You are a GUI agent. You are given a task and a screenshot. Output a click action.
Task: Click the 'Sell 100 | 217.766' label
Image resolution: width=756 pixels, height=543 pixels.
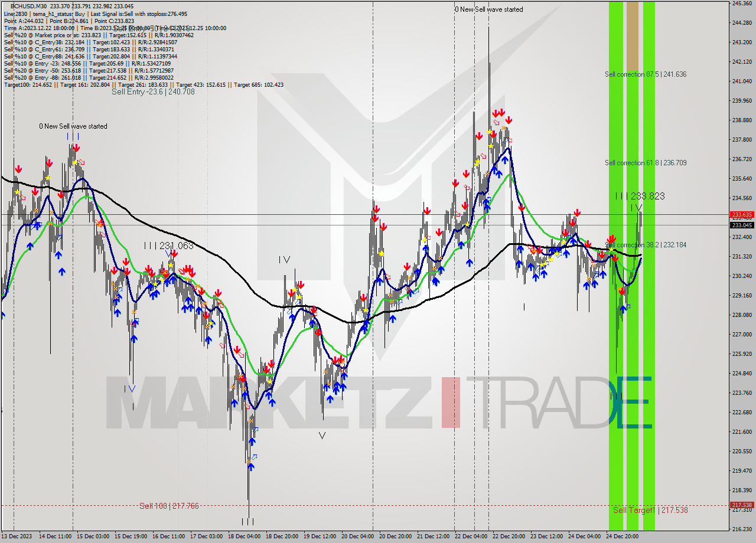169,506
